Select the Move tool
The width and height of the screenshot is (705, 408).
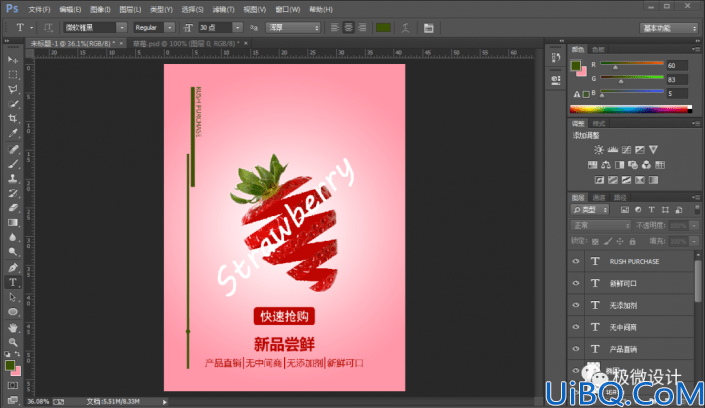(13, 60)
